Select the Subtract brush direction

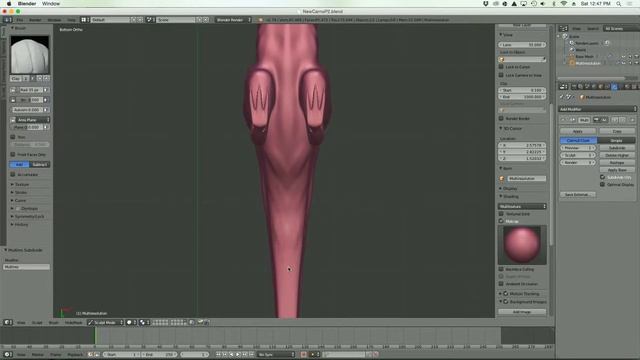click(x=40, y=164)
